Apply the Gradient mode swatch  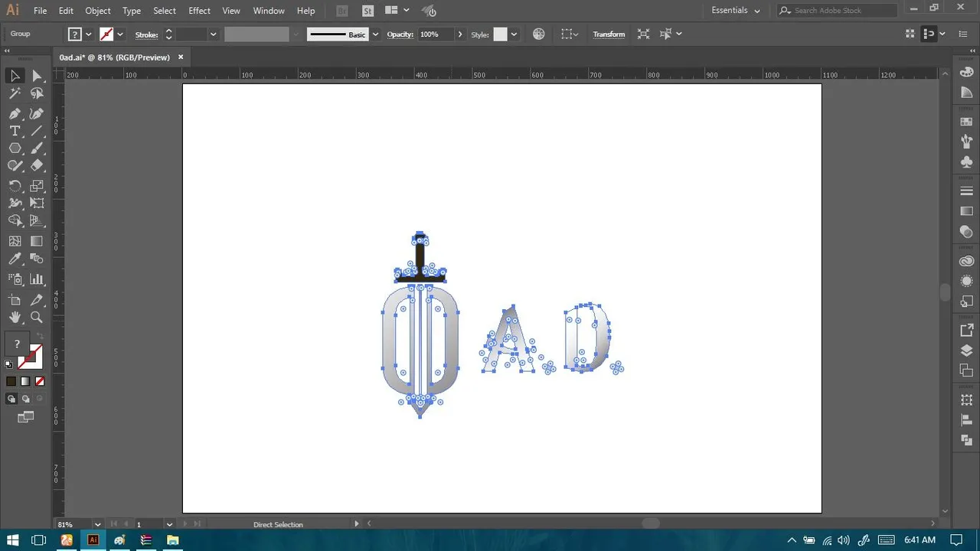tap(25, 381)
